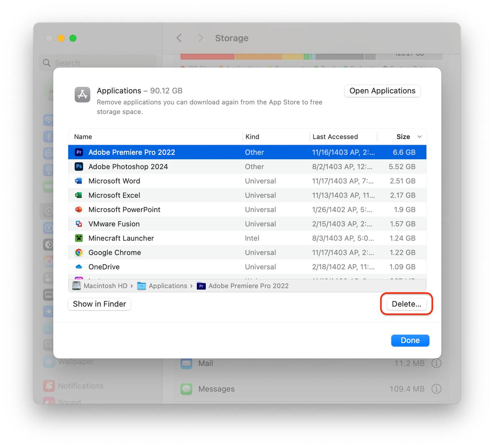Click the Microsoft Excel app icon
494x448 pixels.
pyautogui.click(x=79, y=195)
